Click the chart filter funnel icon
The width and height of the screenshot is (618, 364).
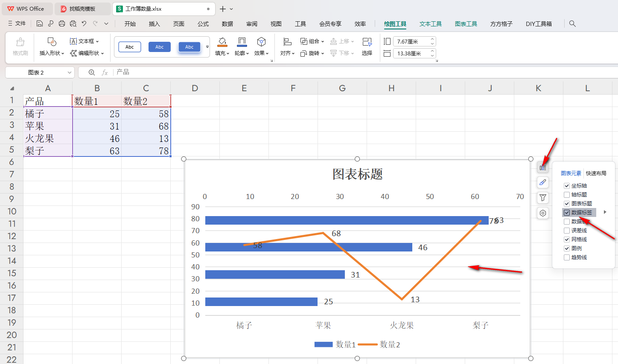point(542,198)
